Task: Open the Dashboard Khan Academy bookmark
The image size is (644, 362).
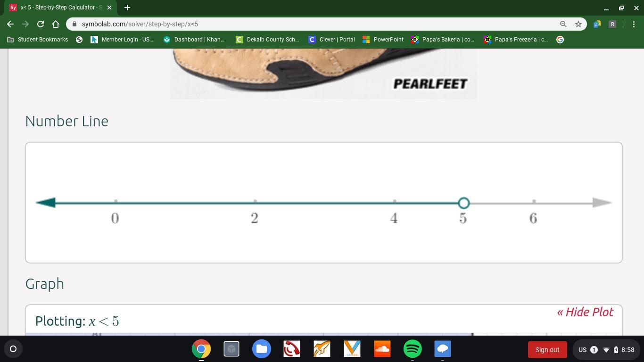Action: click(194, 40)
